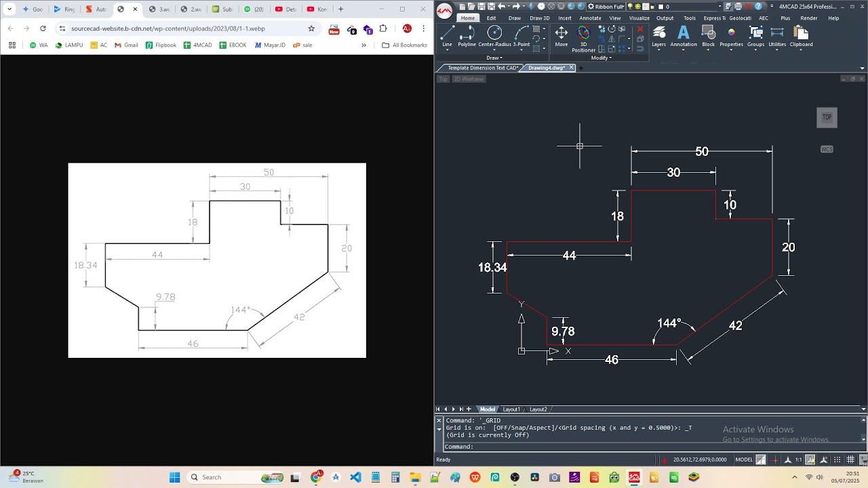This screenshot has height=488, width=868.
Task: Open the Layers panel in ribbon
Action: 658,37
